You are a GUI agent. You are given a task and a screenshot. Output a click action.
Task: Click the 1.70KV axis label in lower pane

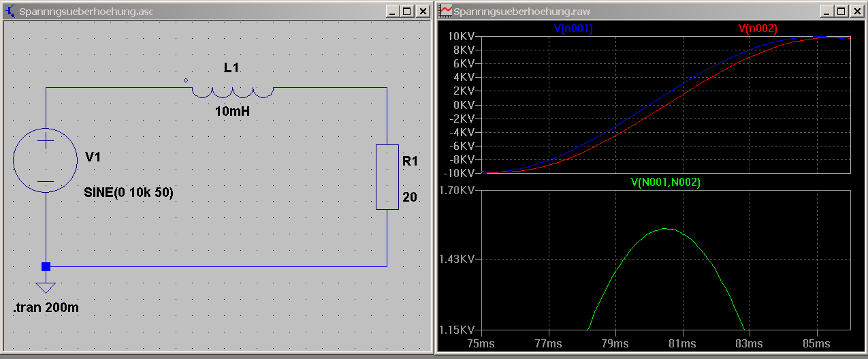point(457,190)
